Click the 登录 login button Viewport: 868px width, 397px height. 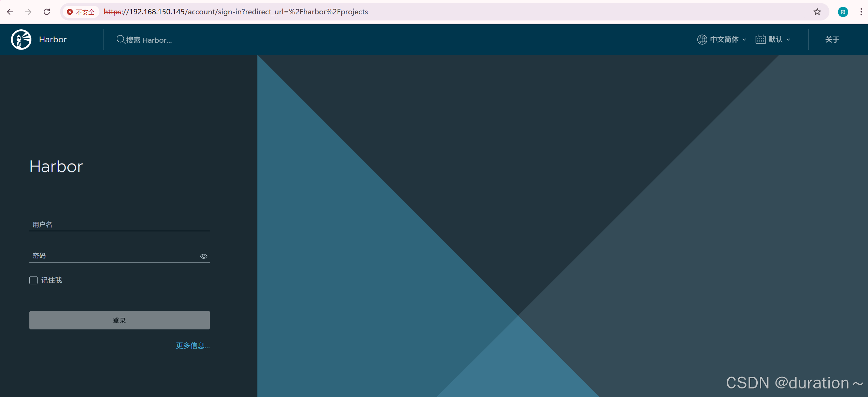point(119,320)
